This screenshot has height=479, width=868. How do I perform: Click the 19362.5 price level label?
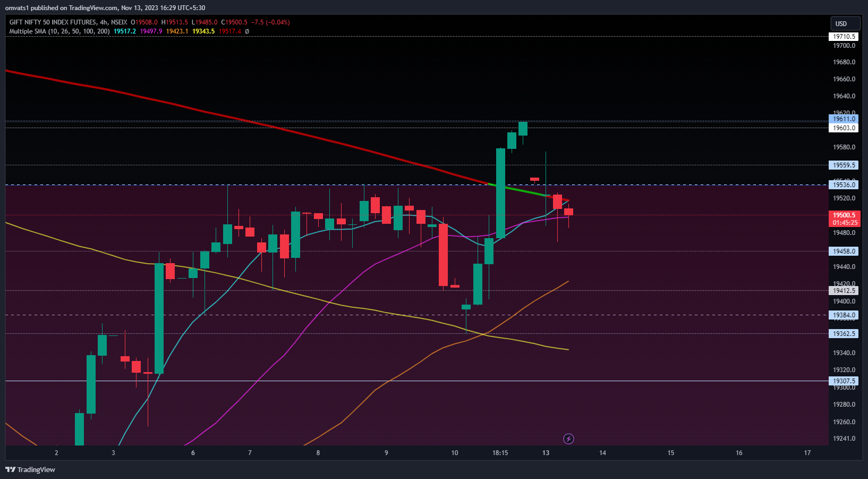point(844,334)
